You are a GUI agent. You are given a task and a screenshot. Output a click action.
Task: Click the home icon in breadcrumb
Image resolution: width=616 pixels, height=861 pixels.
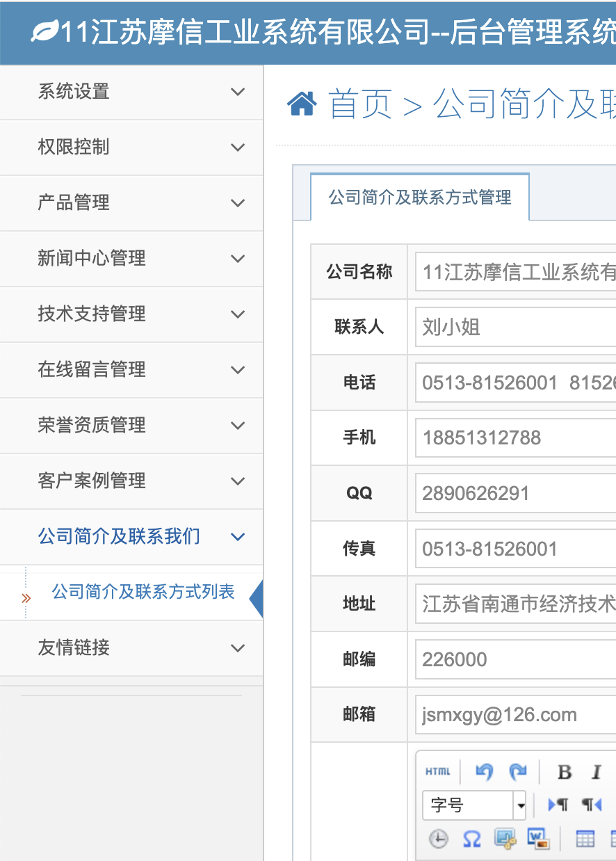pyautogui.click(x=302, y=104)
